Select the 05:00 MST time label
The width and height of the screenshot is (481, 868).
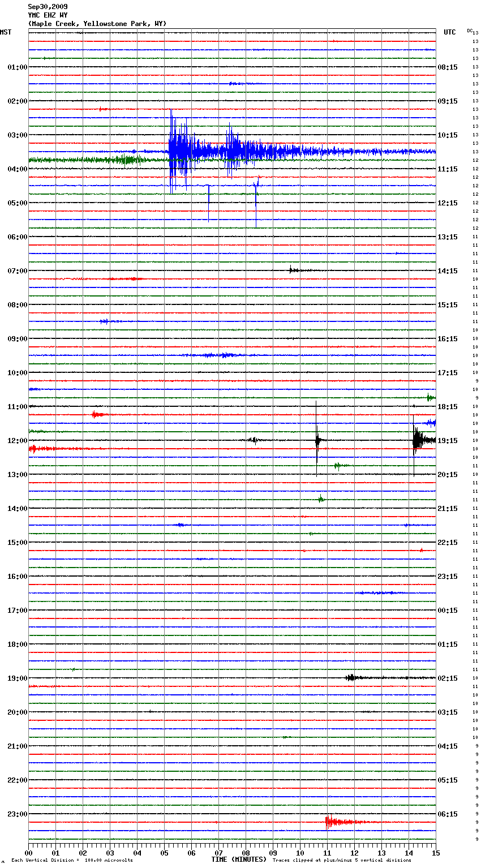coord(17,203)
